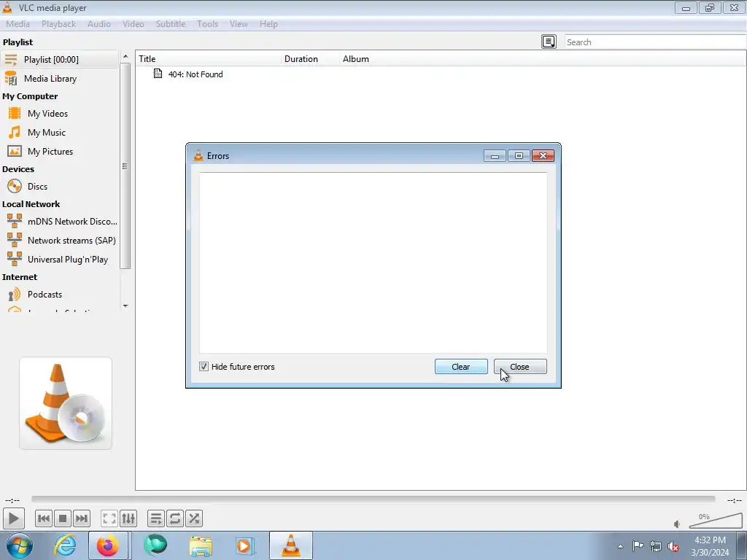Toggle the playlist view button

[x=156, y=518]
